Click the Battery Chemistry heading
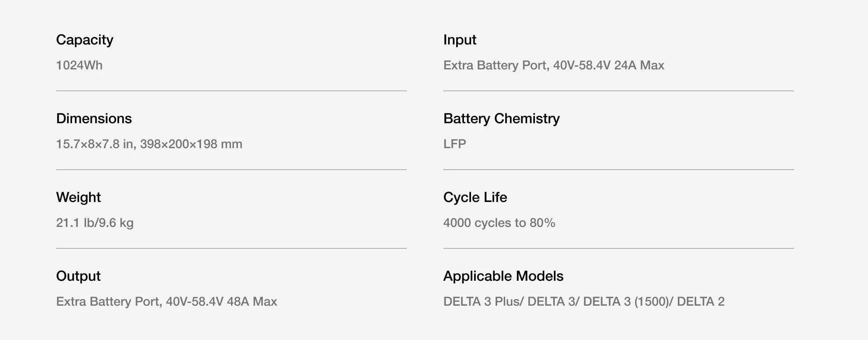The width and height of the screenshot is (868, 340). [x=501, y=119]
